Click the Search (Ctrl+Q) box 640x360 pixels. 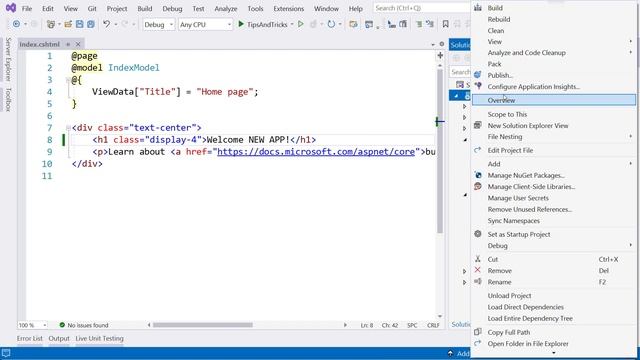[x=421, y=8]
